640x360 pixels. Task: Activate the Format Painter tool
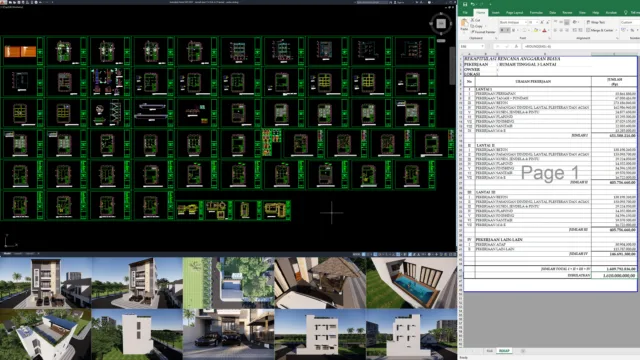tap(483, 32)
